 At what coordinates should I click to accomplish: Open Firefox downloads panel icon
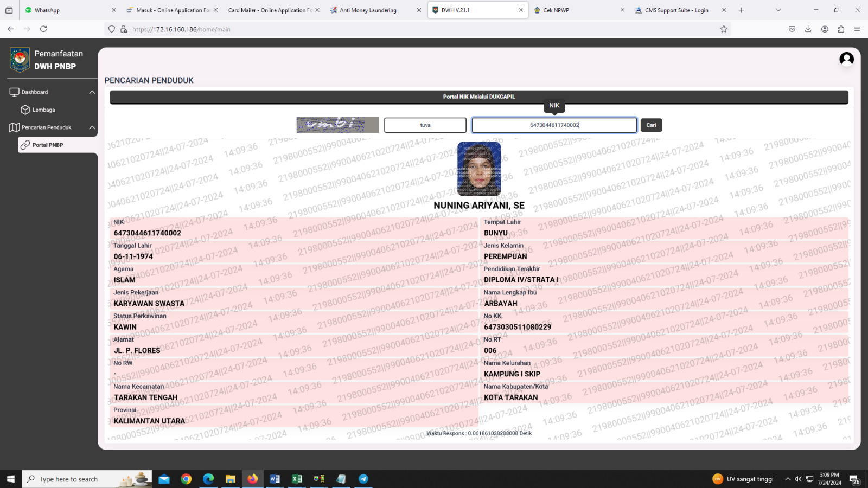pyautogui.click(x=808, y=29)
